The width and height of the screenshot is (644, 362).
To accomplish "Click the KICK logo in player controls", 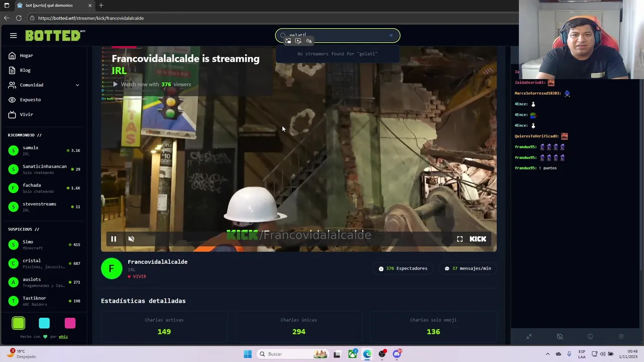I will [x=478, y=239].
